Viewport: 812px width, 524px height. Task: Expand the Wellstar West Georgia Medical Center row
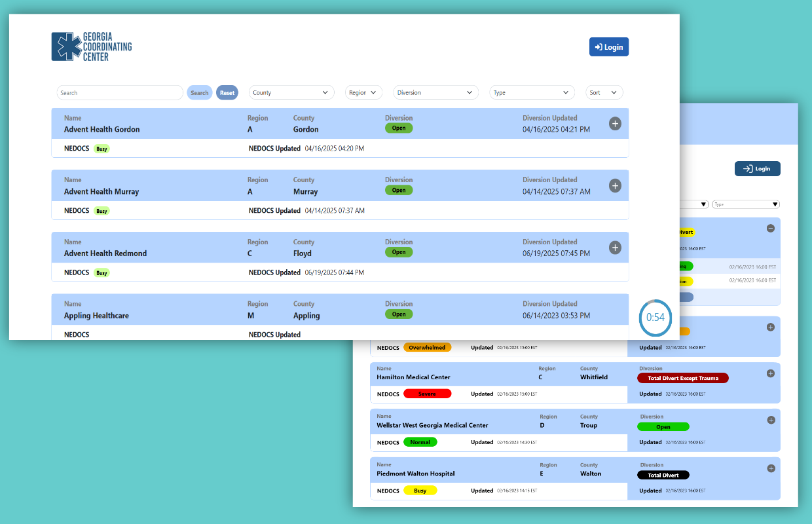pyautogui.click(x=771, y=421)
